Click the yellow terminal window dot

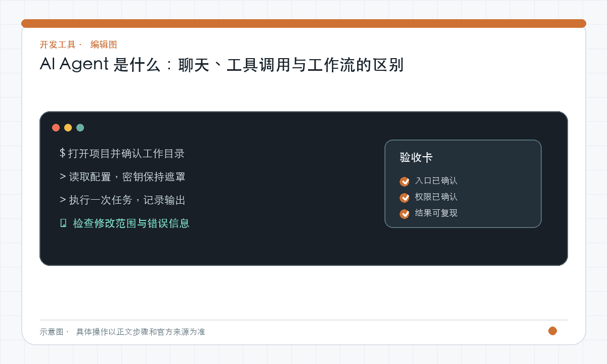pos(68,127)
